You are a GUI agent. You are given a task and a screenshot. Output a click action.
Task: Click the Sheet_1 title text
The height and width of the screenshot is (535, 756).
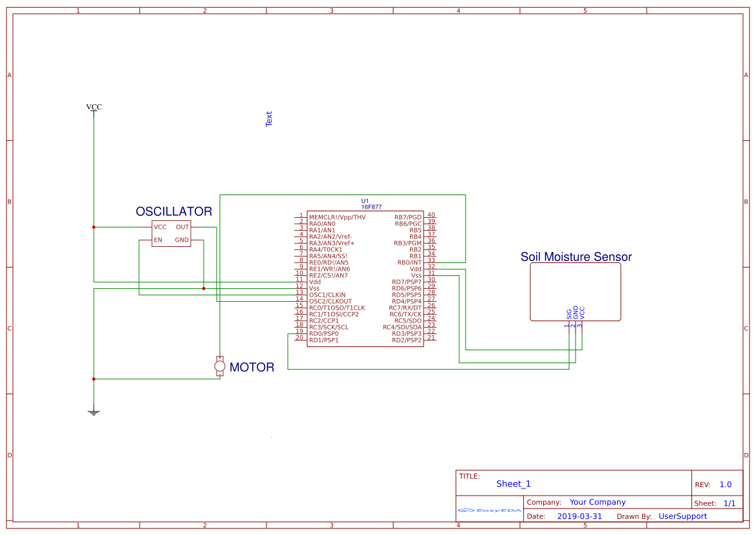click(513, 483)
